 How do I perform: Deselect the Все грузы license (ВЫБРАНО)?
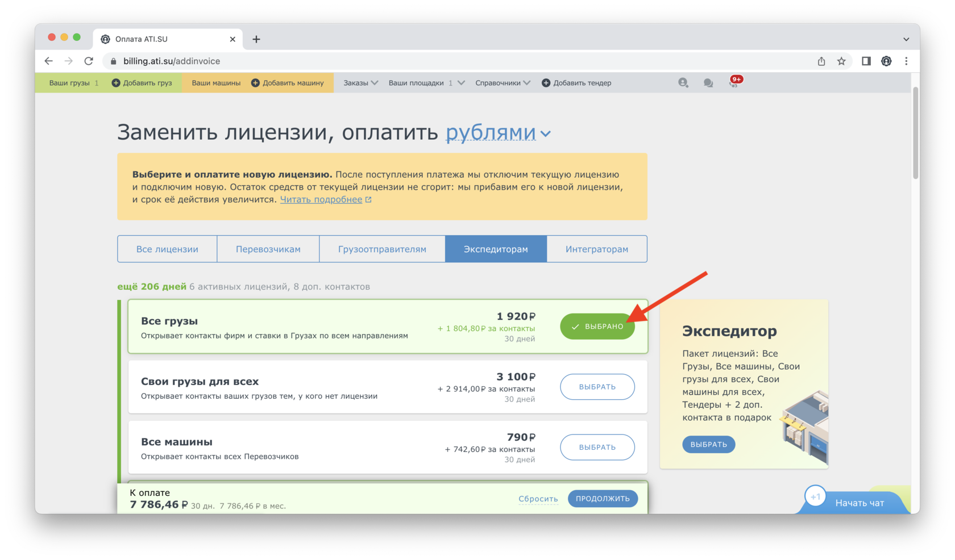click(x=597, y=327)
